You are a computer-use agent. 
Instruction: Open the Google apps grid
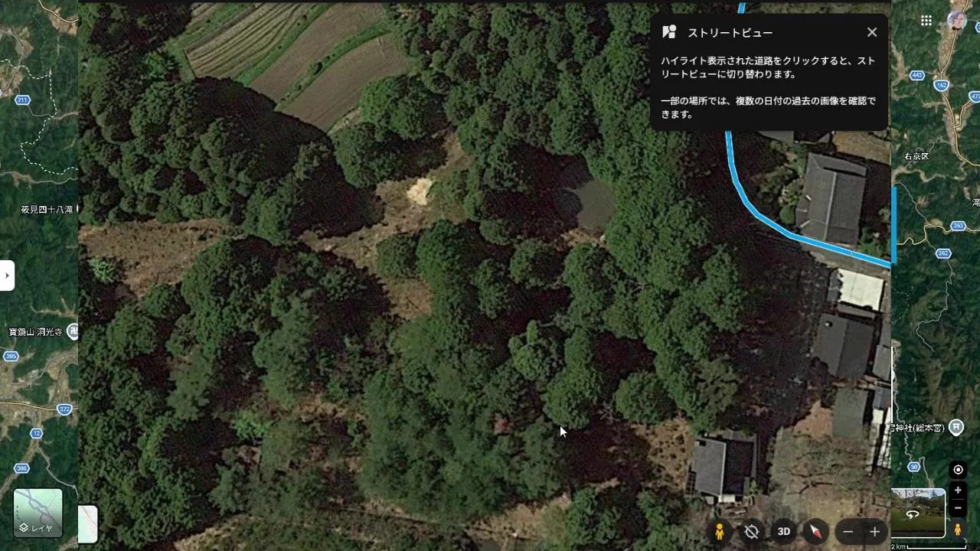(926, 21)
